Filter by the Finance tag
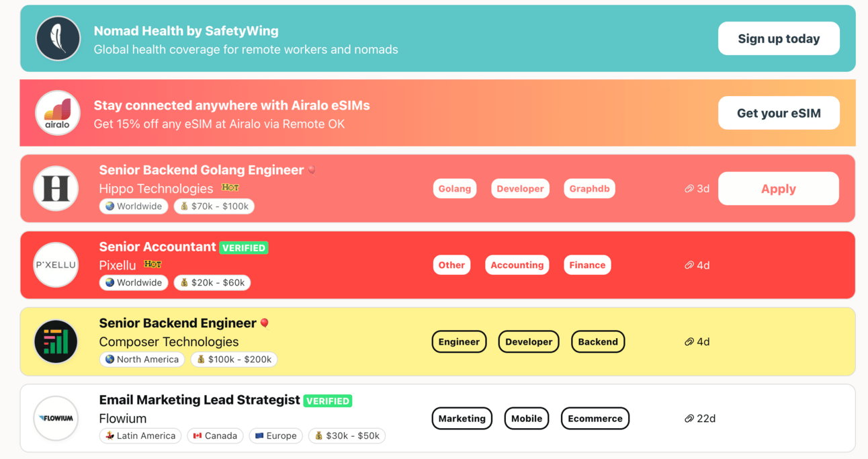868x459 pixels. click(587, 265)
